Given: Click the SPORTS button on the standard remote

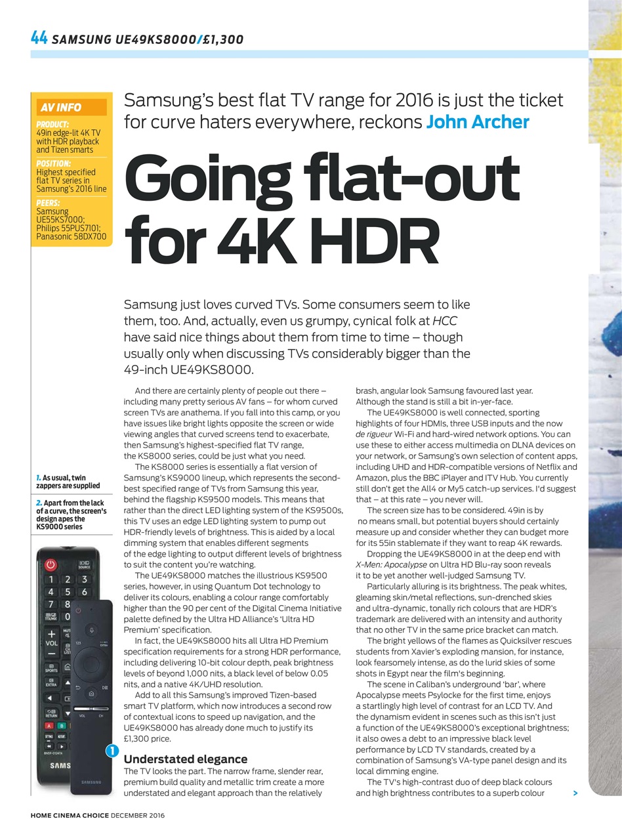Looking at the screenshot, I should click(x=51, y=669).
